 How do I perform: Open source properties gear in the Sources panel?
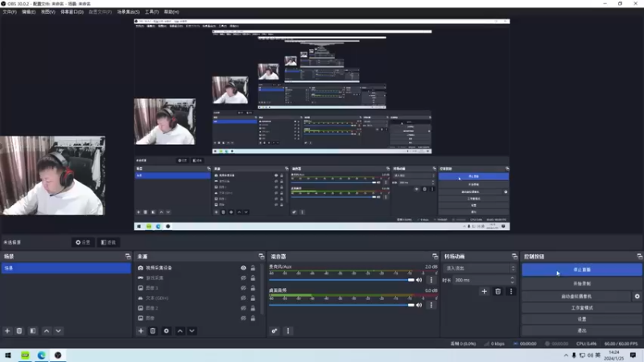tap(167, 331)
